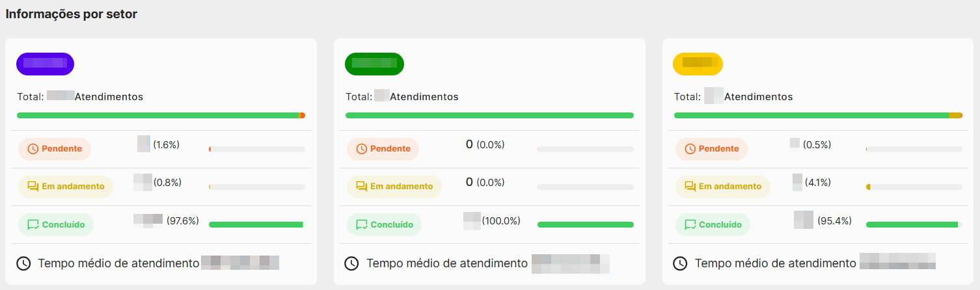Click clock icon beside Tempo médio in green card
Screen dimensions: 980x290
[351, 263]
